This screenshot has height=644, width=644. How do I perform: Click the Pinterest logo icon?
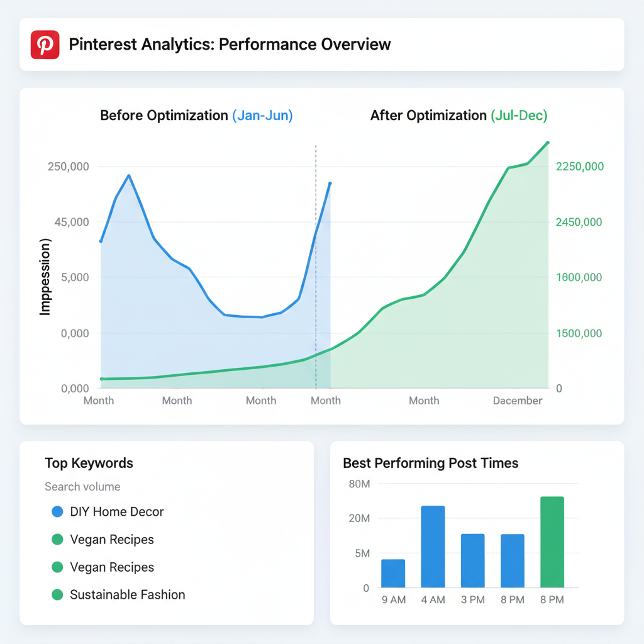45,45
